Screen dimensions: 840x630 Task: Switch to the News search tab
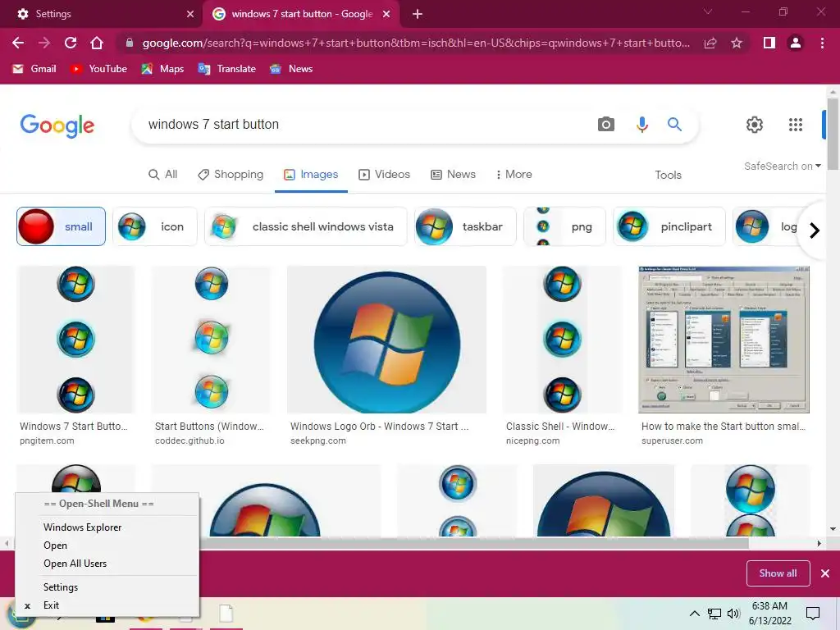(x=453, y=175)
